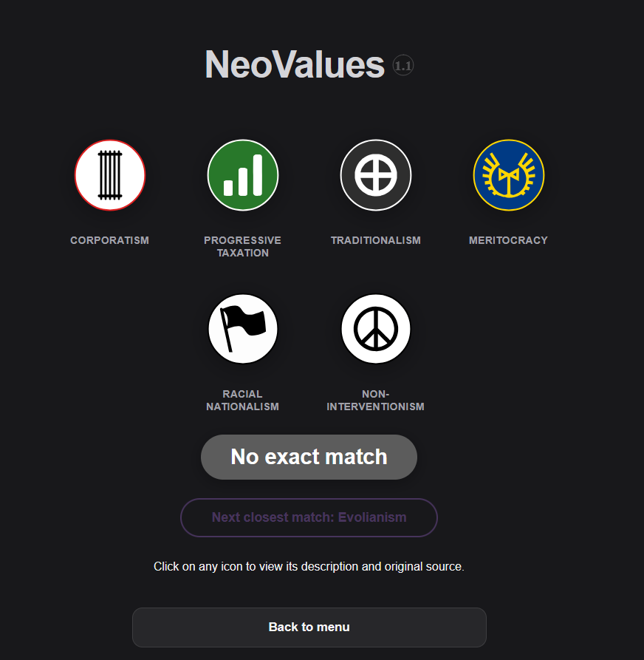Viewport: 644px width, 660px height.
Task: Select the NON-INTERVENTIONISM text label
Action: [376, 400]
